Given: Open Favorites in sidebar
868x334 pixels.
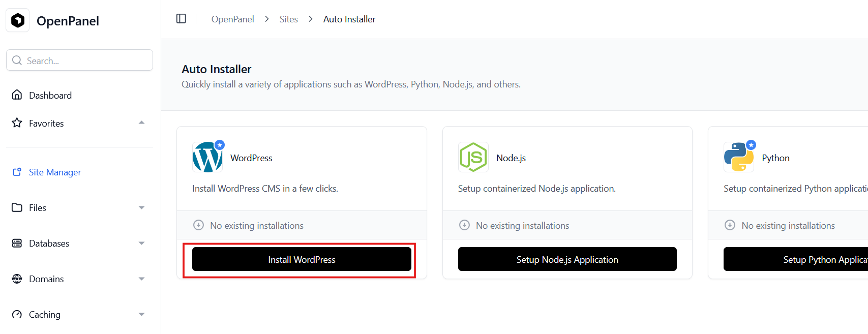Looking at the screenshot, I should click(46, 124).
